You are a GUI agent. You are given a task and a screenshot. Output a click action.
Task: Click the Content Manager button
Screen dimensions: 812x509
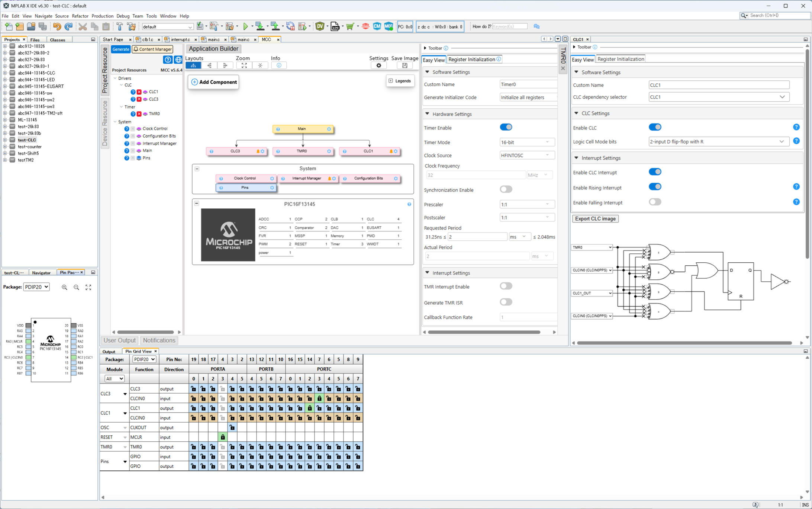152,49
